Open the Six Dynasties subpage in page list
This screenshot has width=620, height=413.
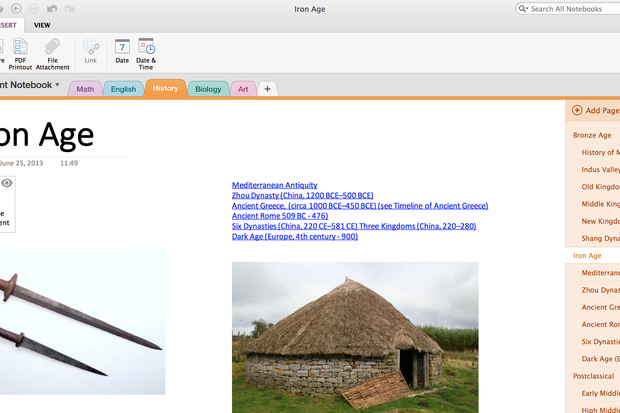[x=600, y=342]
